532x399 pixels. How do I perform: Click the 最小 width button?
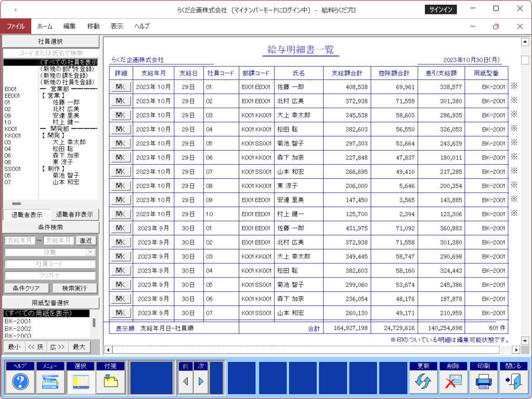(x=14, y=347)
